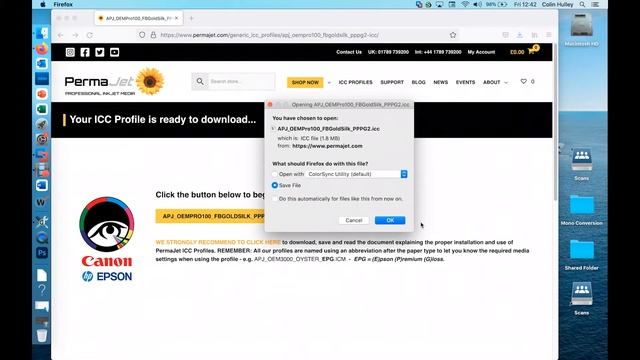Bookmark this page with star icon

pos(453,35)
